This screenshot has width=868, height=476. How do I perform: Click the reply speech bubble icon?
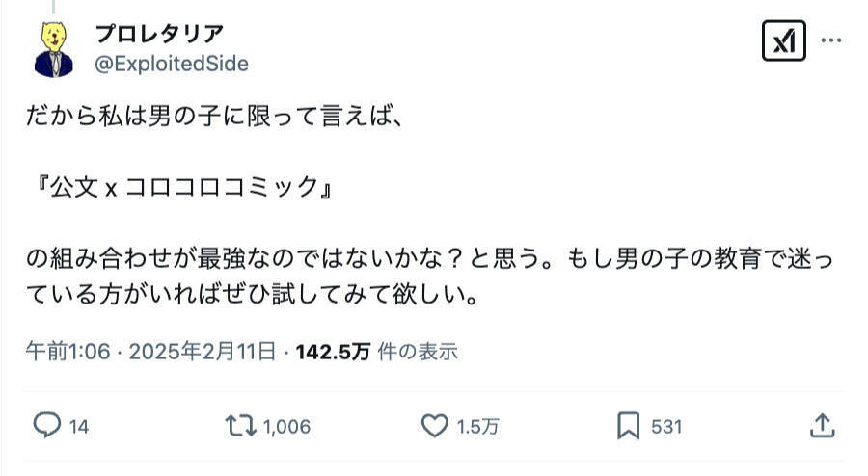[47, 425]
